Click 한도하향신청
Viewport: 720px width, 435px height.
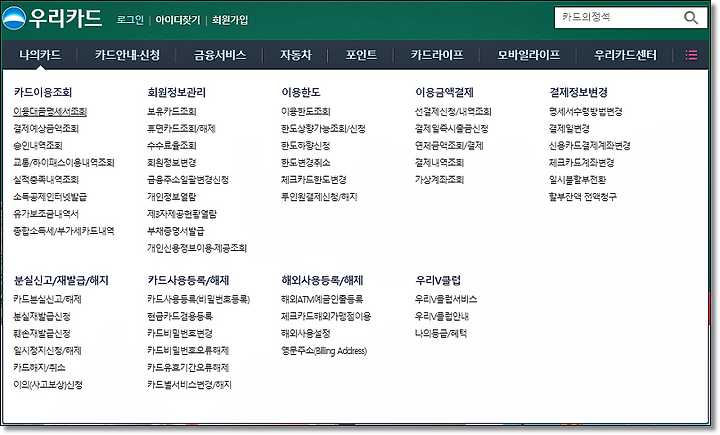[306, 146]
